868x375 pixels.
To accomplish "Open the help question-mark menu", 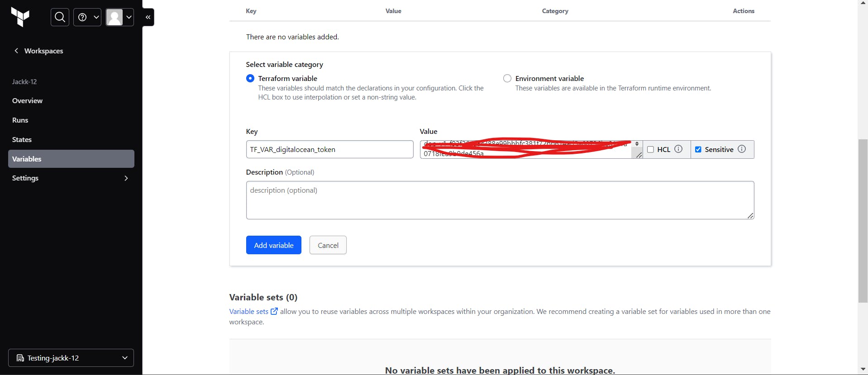I will pos(87,17).
